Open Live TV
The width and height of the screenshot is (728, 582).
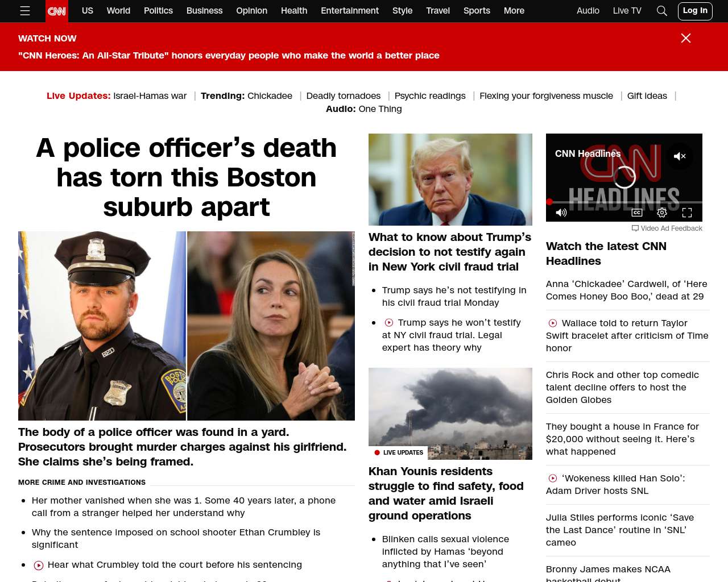627,11
